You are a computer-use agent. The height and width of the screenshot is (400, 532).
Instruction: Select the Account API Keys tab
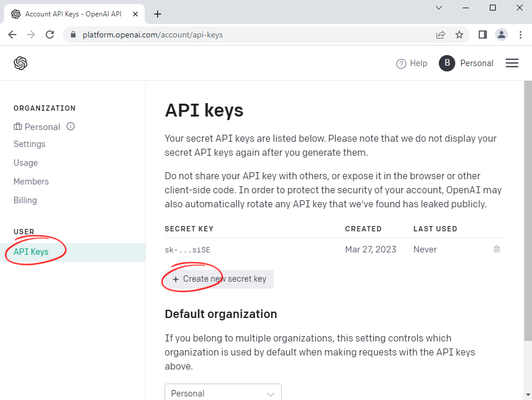(74, 14)
